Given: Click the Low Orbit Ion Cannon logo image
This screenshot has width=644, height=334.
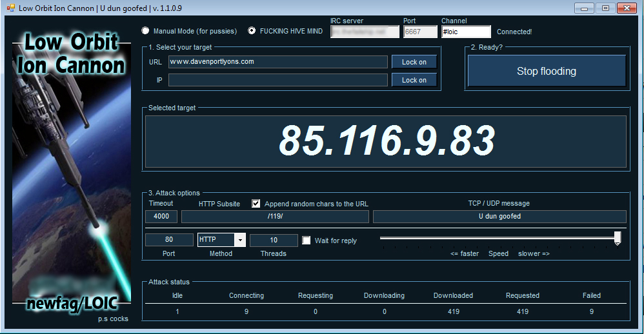Looking at the screenshot, I should tap(71, 168).
